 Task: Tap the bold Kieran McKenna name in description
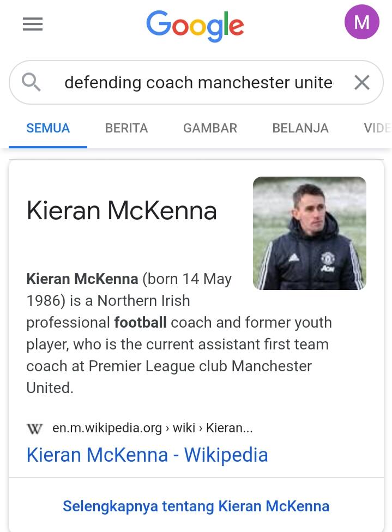pyautogui.click(x=82, y=279)
